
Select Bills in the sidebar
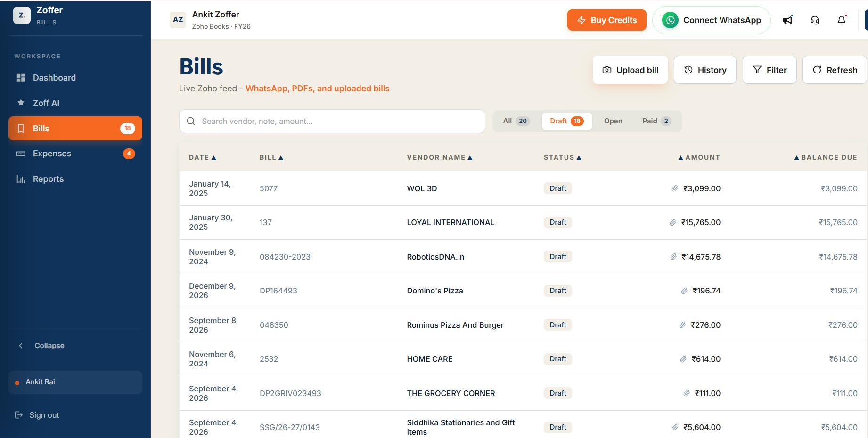pos(75,128)
